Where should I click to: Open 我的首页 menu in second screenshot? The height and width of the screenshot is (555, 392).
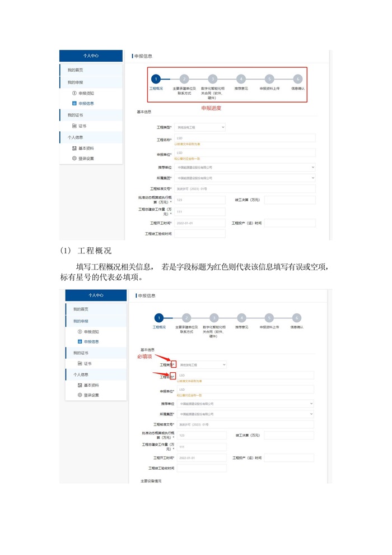click(x=96, y=309)
